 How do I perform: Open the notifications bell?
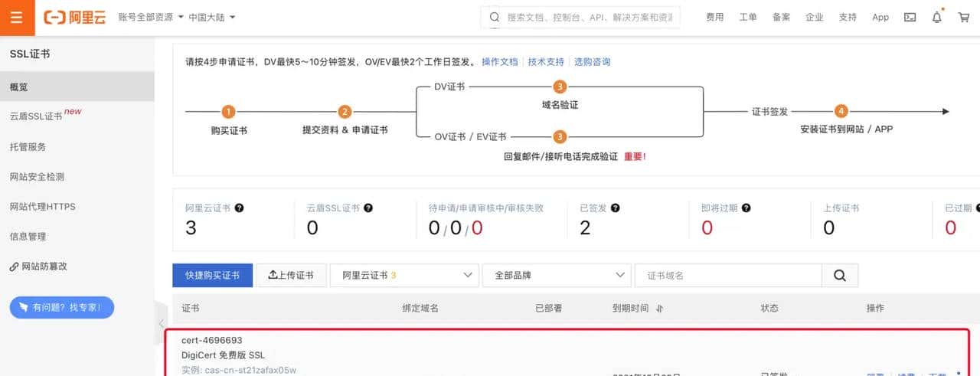pos(936,17)
